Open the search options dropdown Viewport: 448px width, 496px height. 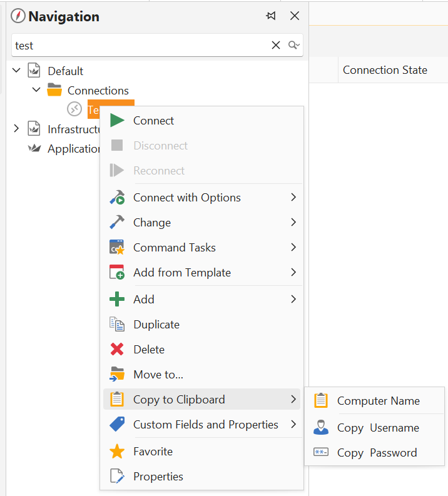coord(294,45)
